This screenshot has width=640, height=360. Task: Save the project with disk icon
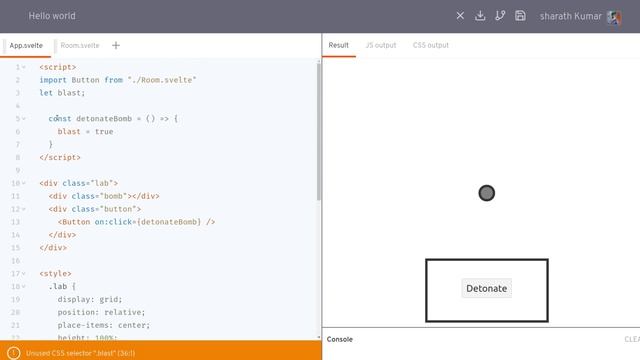point(520,16)
